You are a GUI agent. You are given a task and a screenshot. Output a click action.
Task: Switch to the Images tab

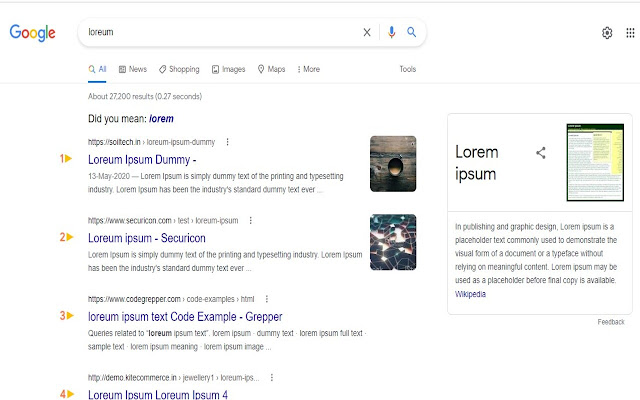coord(229,69)
